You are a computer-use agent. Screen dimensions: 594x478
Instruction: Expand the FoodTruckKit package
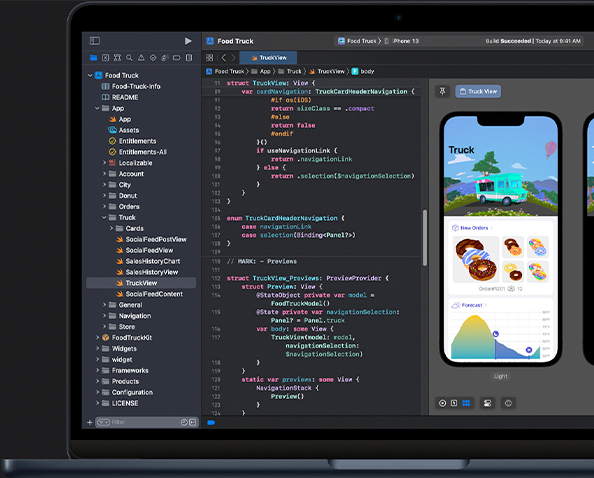coord(97,337)
